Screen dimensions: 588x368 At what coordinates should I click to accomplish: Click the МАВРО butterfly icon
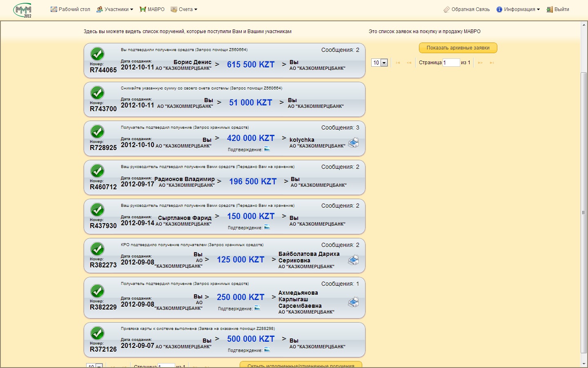(143, 9)
